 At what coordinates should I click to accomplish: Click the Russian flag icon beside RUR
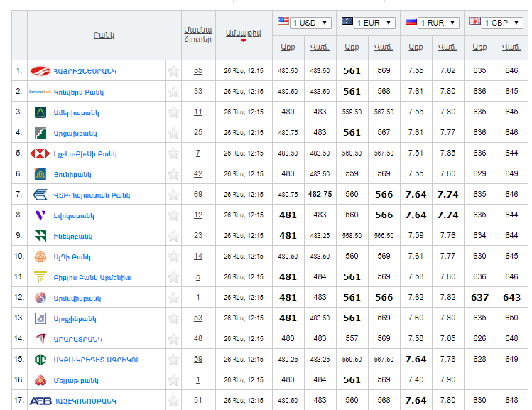click(411, 22)
